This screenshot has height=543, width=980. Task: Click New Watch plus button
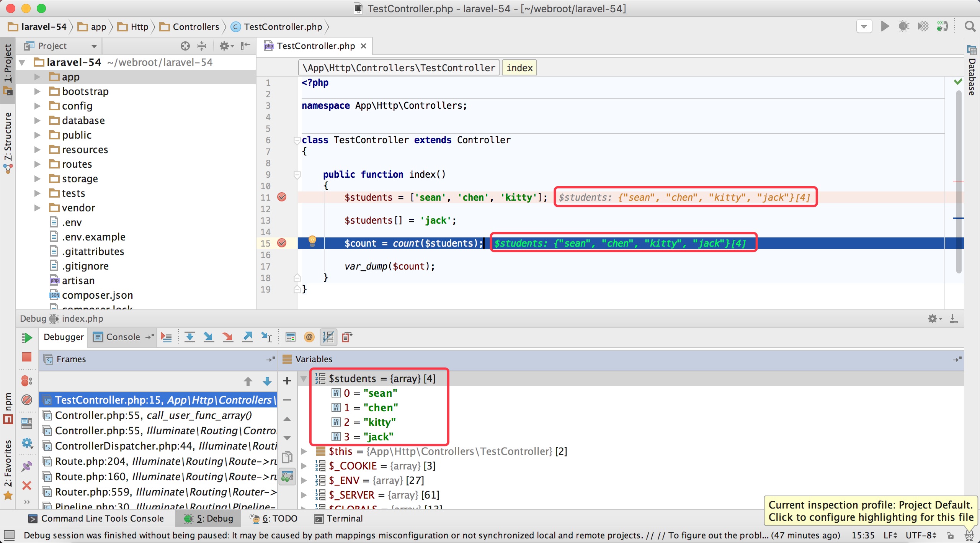coord(287,381)
